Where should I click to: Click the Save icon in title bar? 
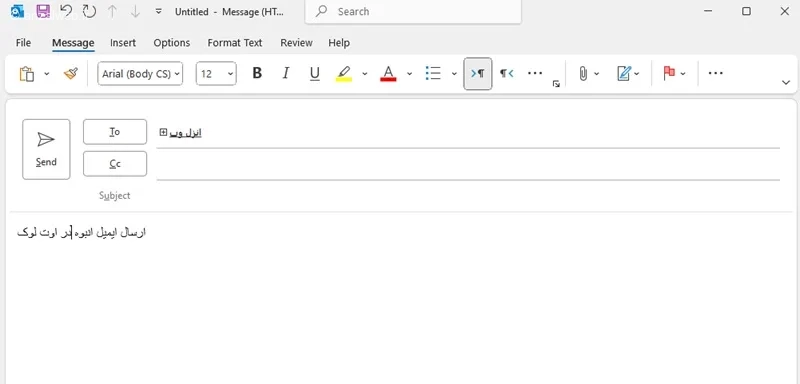[43, 11]
